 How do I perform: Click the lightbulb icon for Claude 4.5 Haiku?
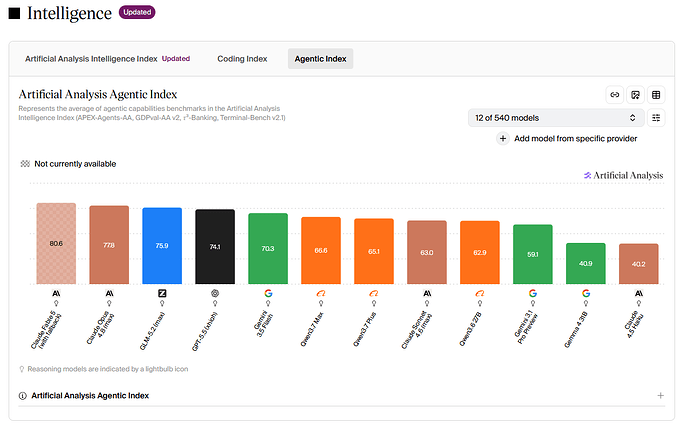click(639, 303)
